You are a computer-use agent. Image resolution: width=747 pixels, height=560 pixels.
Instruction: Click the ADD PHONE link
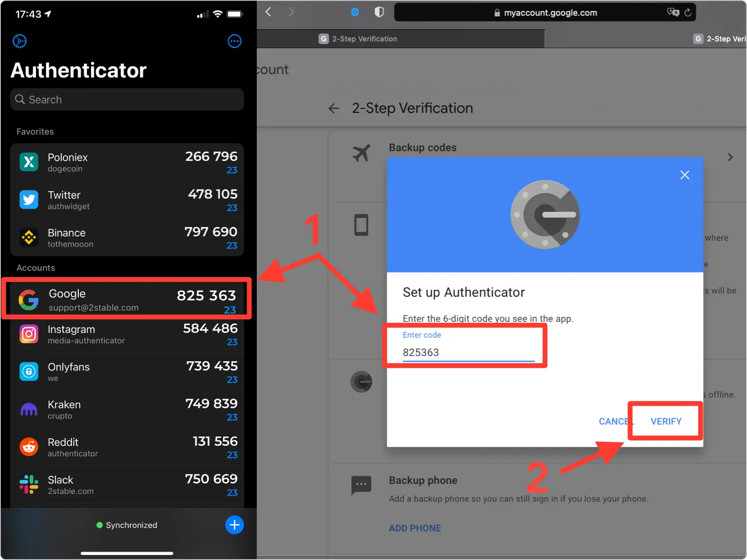[415, 528]
